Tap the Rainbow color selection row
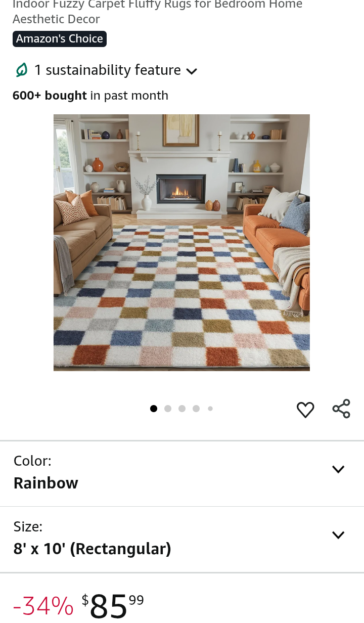Viewport: 364px width, 623px height. tap(182, 473)
